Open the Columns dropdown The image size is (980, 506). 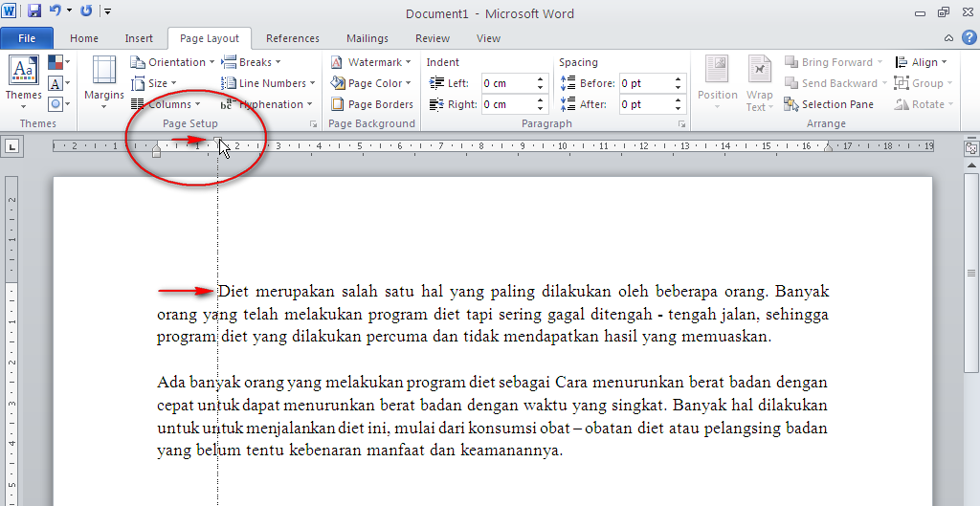coord(166,104)
